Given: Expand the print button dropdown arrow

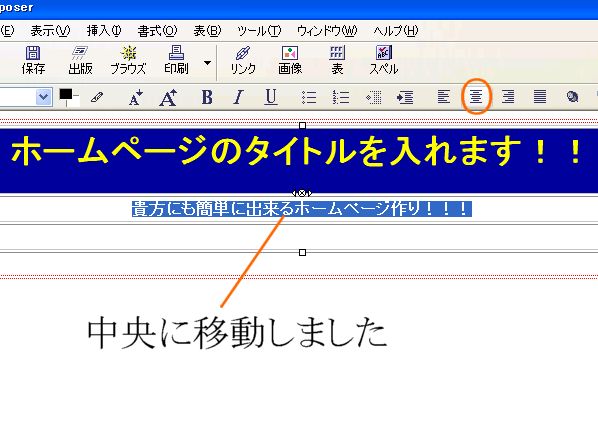Looking at the screenshot, I should tap(207, 63).
